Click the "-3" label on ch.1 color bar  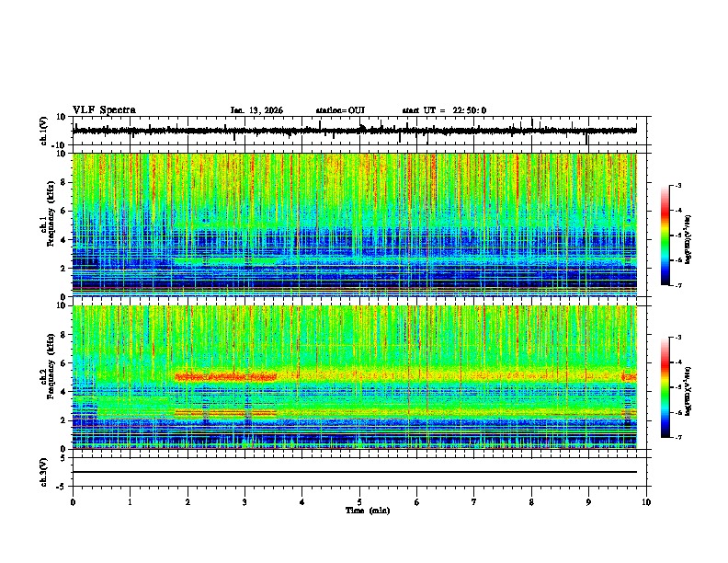(677, 185)
